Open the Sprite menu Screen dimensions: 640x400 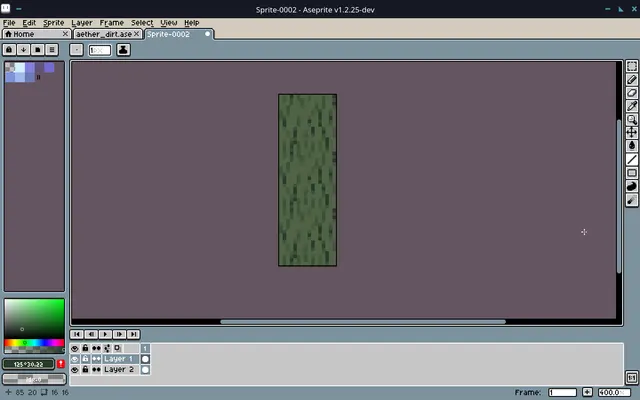pyautogui.click(x=53, y=23)
